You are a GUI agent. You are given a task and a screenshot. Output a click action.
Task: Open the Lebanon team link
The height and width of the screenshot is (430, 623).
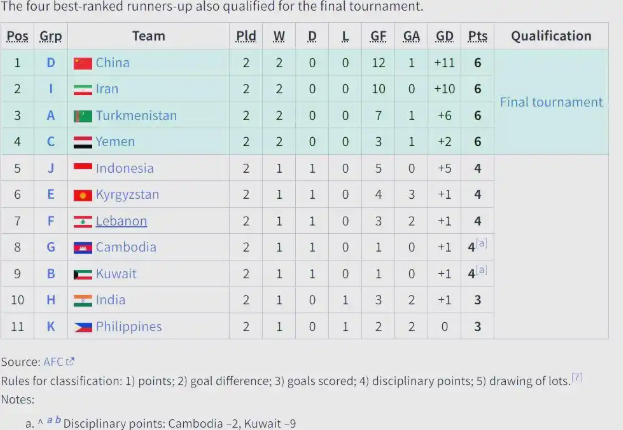(x=121, y=221)
